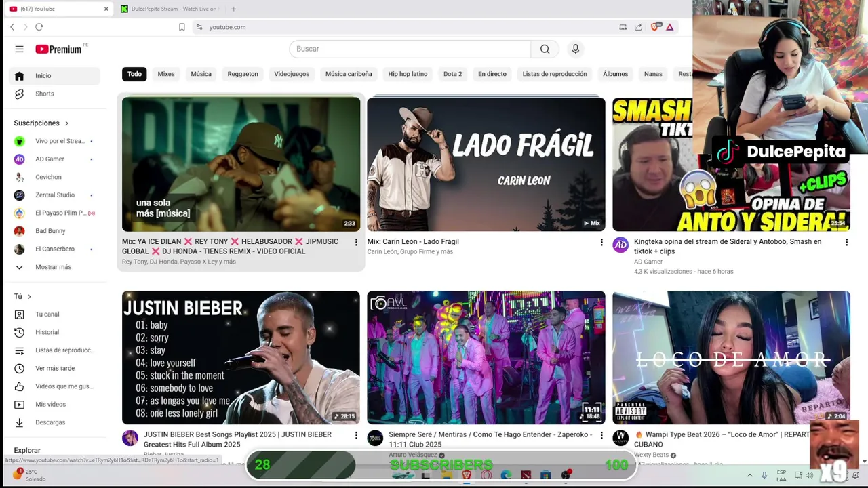Image resolution: width=868 pixels, height=488 pixels.
Task: Close the YouTube browser tab
Action: click(106, 9)
